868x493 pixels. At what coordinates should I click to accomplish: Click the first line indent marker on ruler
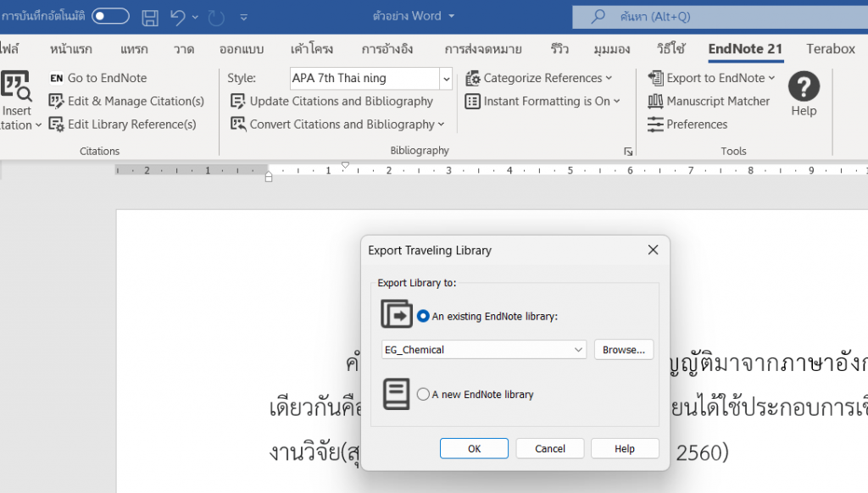click(346, 165)
